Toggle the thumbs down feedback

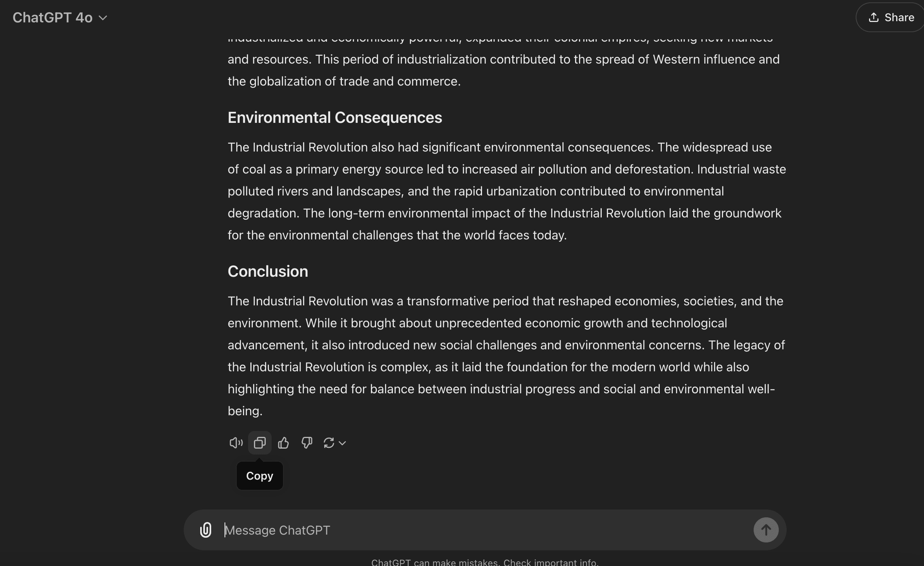(307, 442)
